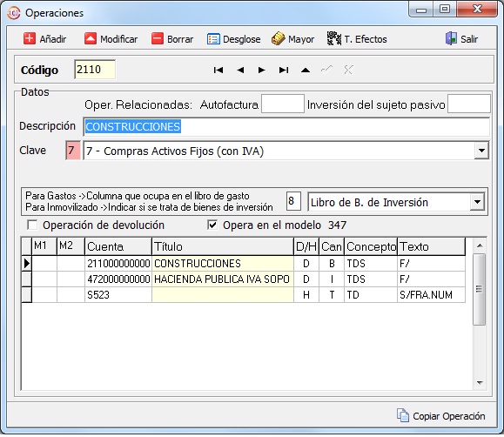This screenshot has height=437, width=504.
Task: Exit via the Salir door icon
Action: (451, 38)
